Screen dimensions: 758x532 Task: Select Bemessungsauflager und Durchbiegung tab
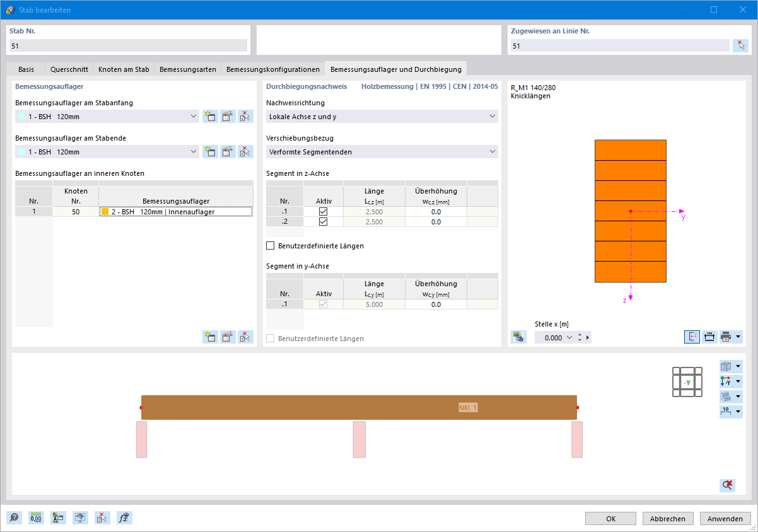click(396, 69)
